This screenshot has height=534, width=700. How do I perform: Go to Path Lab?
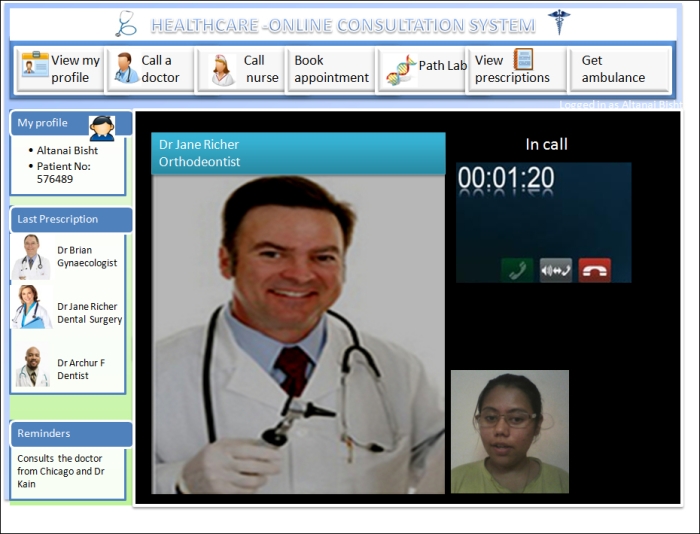tap(422, 70)
